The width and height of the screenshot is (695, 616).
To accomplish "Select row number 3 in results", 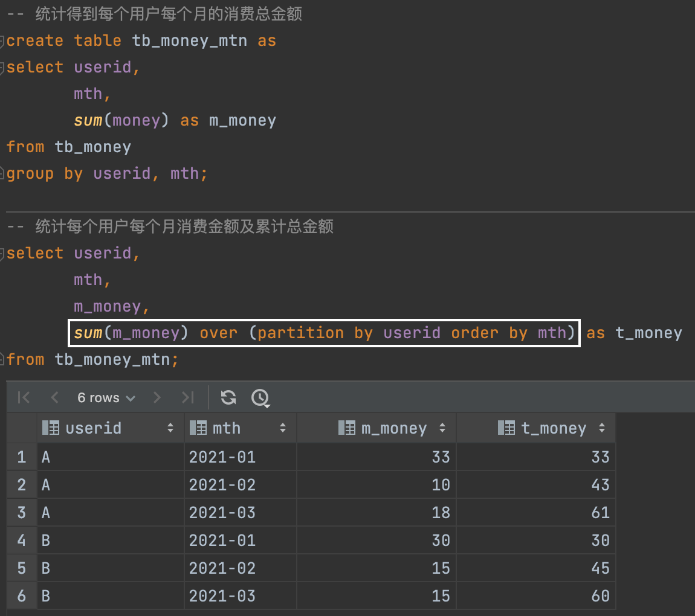I will [x=22, y=513].
